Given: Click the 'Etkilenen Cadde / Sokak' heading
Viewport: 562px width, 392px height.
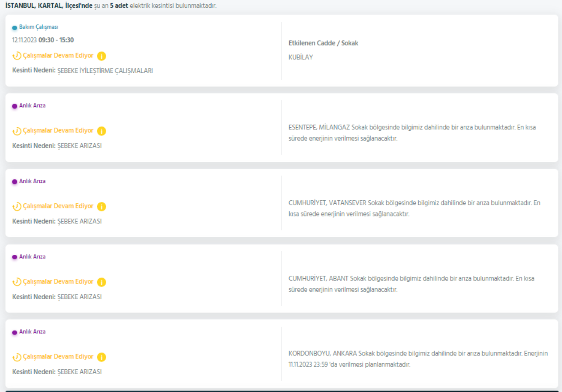Looking at the screenshot, I should [x=323, y=43].
